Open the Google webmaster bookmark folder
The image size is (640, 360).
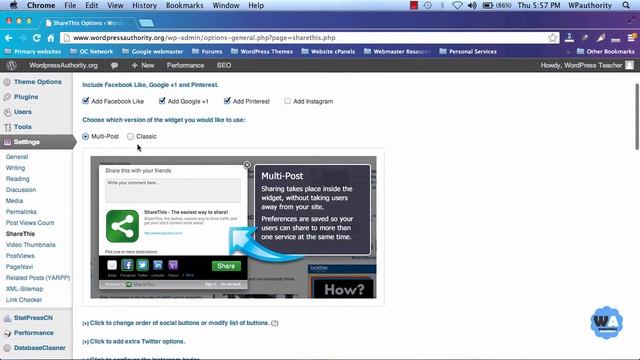point(153,52)
